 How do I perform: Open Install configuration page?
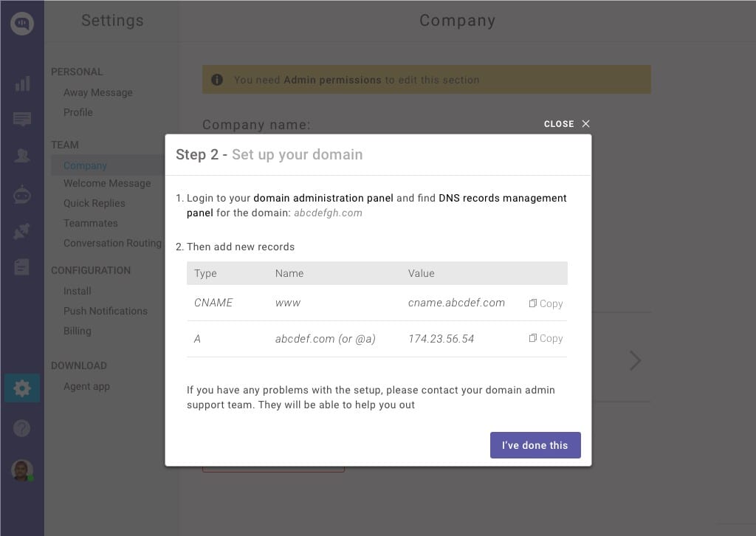(77, 291)
